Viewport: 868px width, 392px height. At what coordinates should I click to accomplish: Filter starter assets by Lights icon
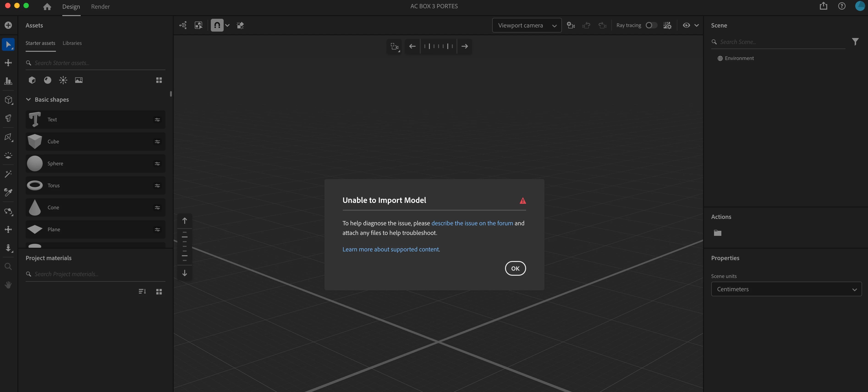[63, 80]
